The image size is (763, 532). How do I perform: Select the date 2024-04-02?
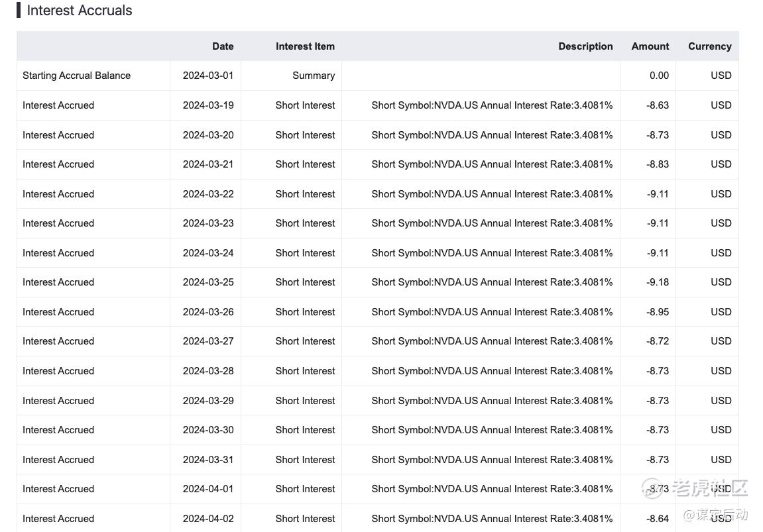coord(208,518)
